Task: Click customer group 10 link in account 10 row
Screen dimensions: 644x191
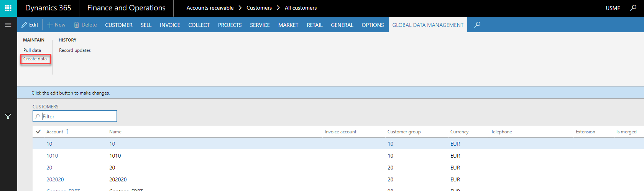Action: 390,144
